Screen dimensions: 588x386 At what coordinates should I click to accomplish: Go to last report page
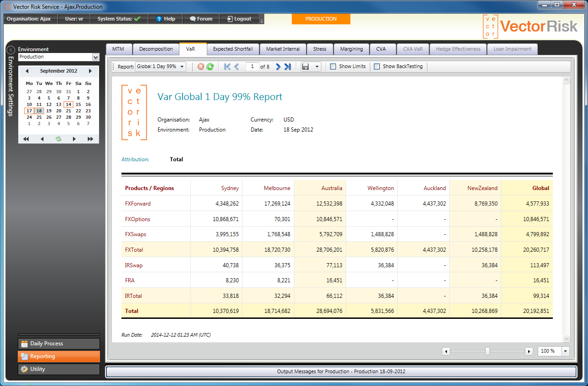(288, 67)
